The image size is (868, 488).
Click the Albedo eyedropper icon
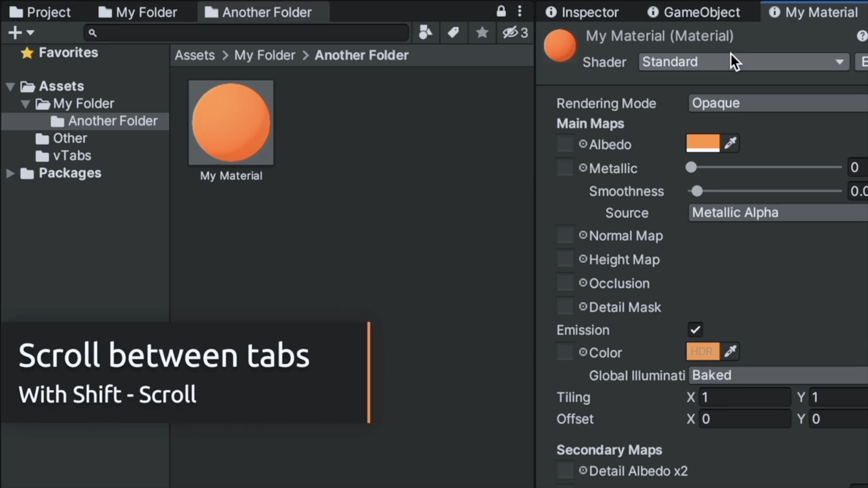coord(731,143)
